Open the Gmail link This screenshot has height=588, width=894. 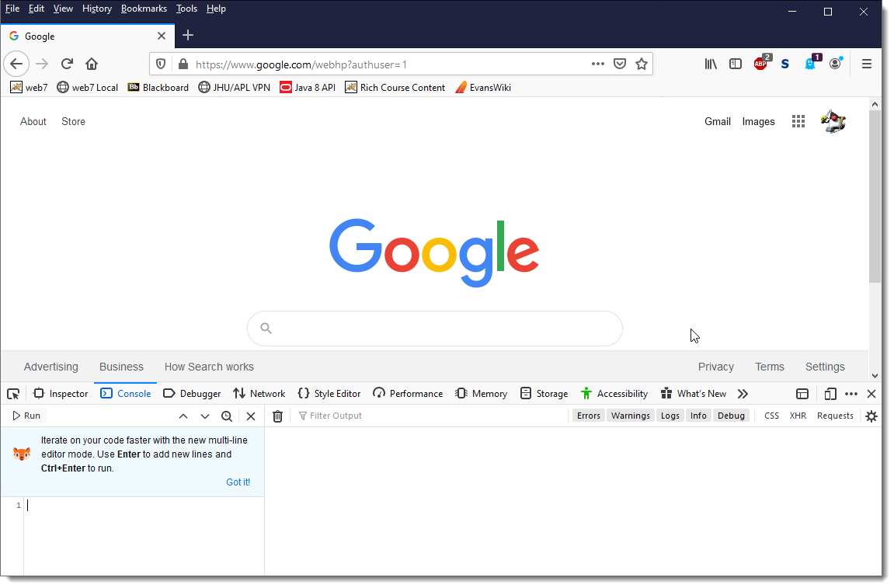(x=717, y=121)
